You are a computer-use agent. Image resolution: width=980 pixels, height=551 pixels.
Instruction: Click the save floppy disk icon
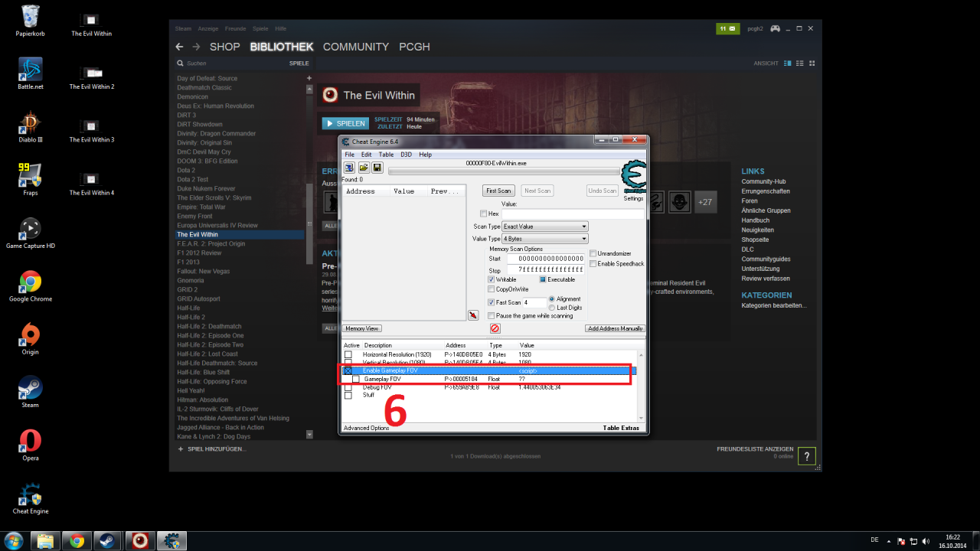377,167
